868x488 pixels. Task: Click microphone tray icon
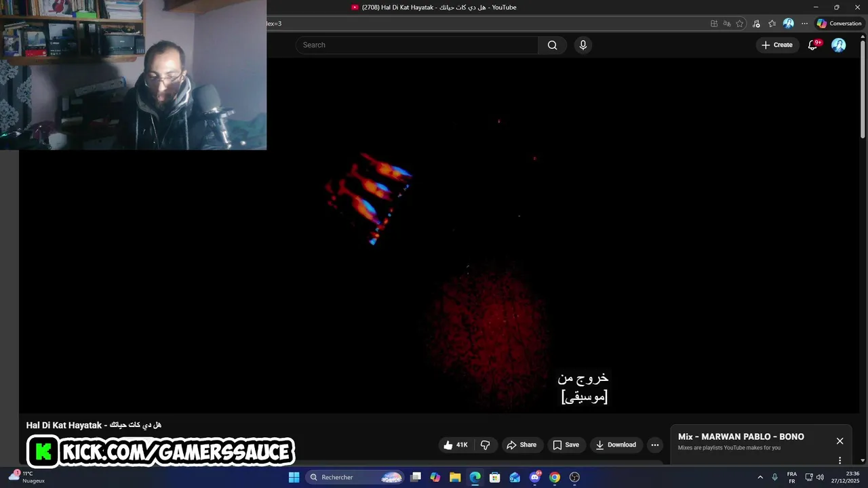point(775,477)
